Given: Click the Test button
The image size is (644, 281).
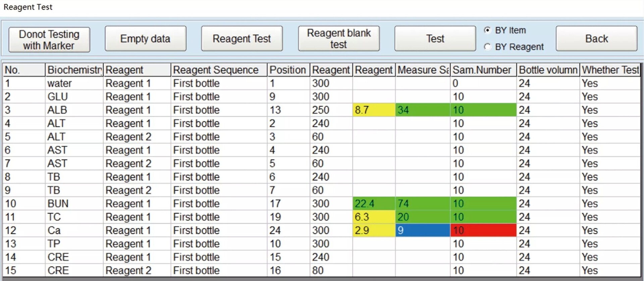Looking at the screenshot, I should [x=435, y=39].
